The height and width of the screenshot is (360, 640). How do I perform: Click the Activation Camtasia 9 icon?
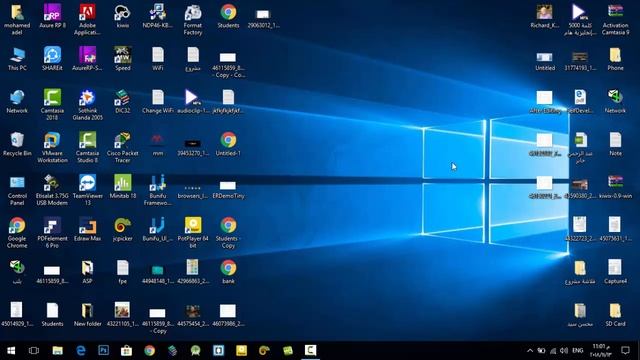[615, 20]
